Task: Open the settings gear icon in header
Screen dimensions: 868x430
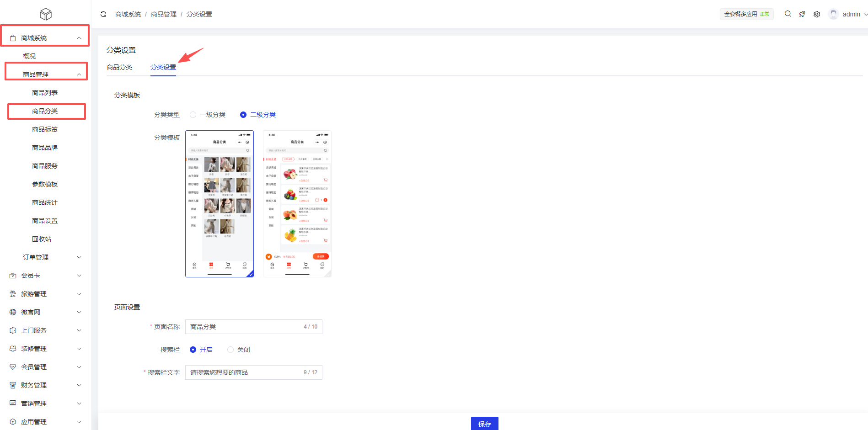Action: (817, 14)
